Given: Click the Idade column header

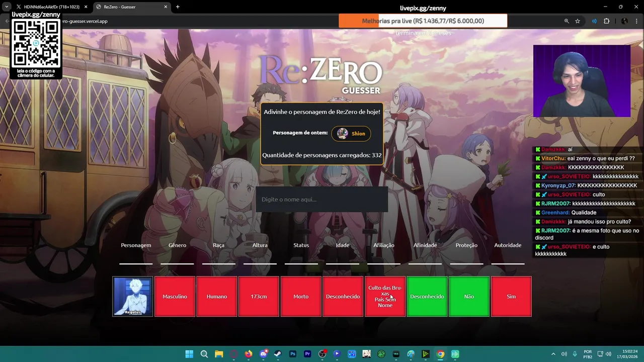Looking at the screenshot, I should click(x=343, y=245).
